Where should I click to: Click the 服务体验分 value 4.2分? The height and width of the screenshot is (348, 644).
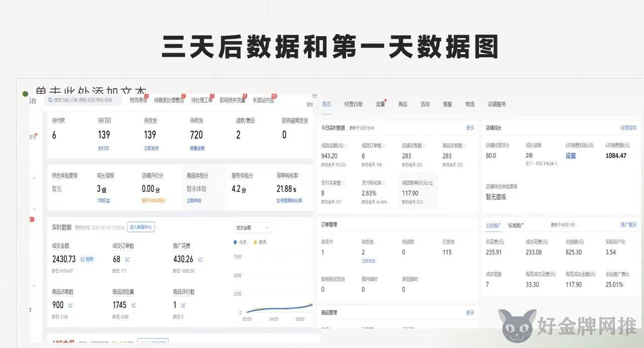pyautogui.click(x=239, y=189)
